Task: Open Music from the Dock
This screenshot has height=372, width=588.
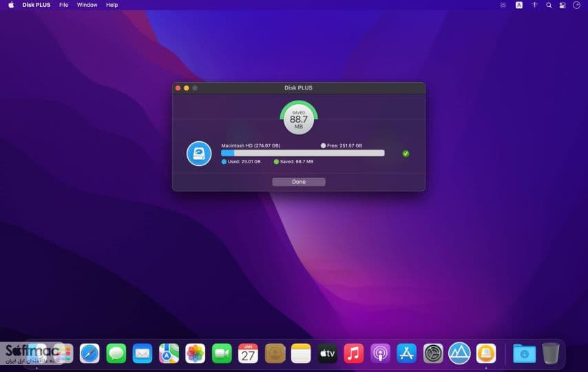Action: 354,353
